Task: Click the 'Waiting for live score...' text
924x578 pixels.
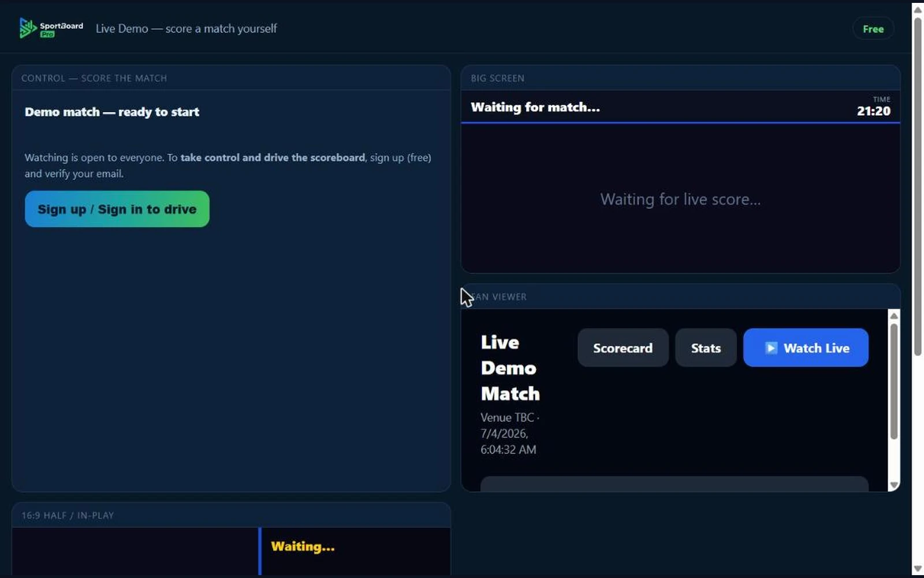Action: tap(680, 199)
